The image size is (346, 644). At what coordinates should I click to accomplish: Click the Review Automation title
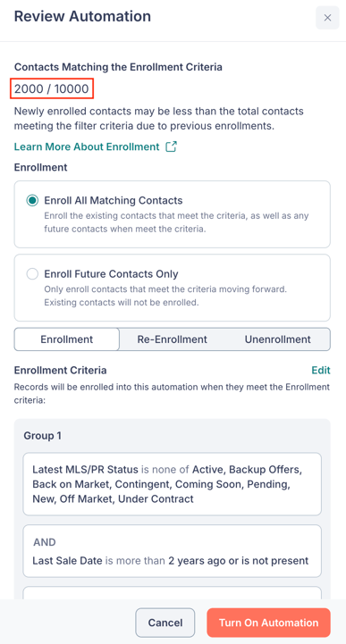pos(82,16)
